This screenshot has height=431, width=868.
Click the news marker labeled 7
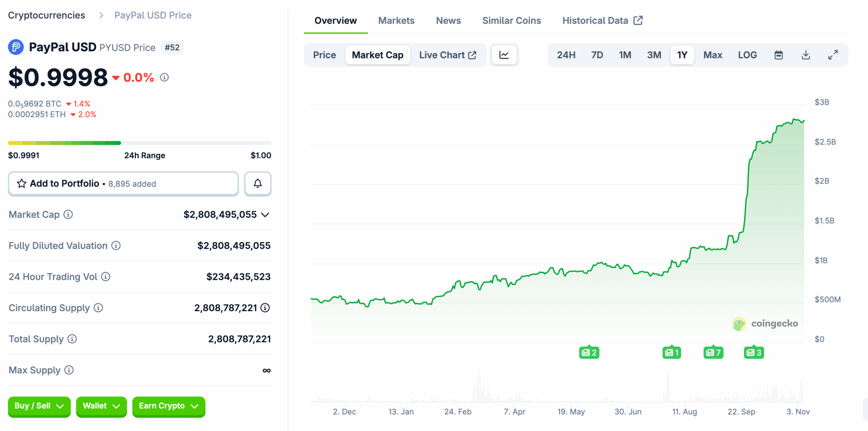coord(713,353)
